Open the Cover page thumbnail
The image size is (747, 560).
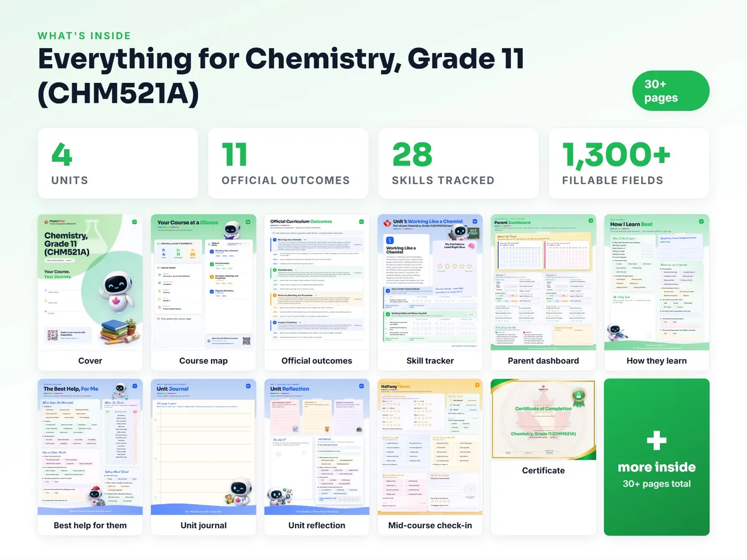(x=90, y=282)
